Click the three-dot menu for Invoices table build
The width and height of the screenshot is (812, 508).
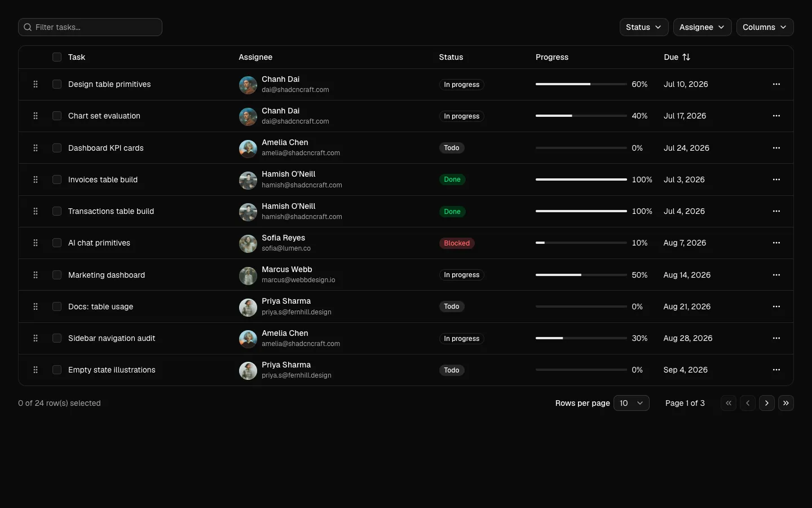point(776,179)
